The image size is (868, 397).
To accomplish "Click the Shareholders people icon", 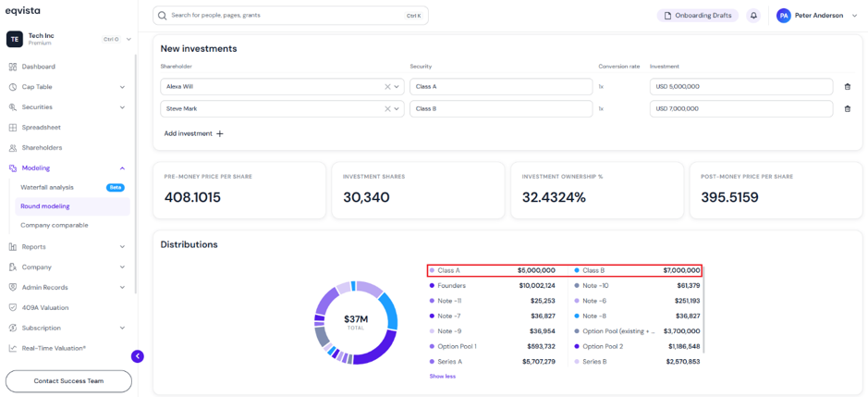I will (13, 148).
